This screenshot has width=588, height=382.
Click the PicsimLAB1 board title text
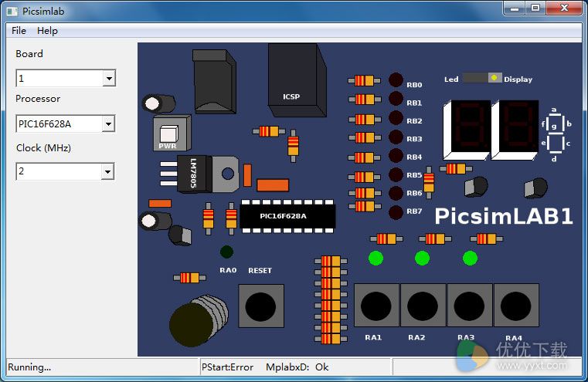pyautogui.click(x=504, y=216)
